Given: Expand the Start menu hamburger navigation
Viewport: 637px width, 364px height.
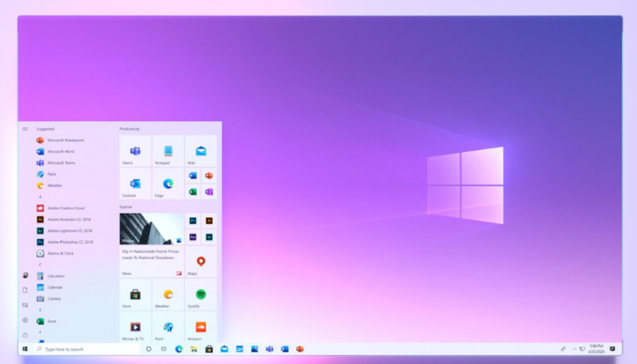Looking at the screenshot, I should point(25,129).
